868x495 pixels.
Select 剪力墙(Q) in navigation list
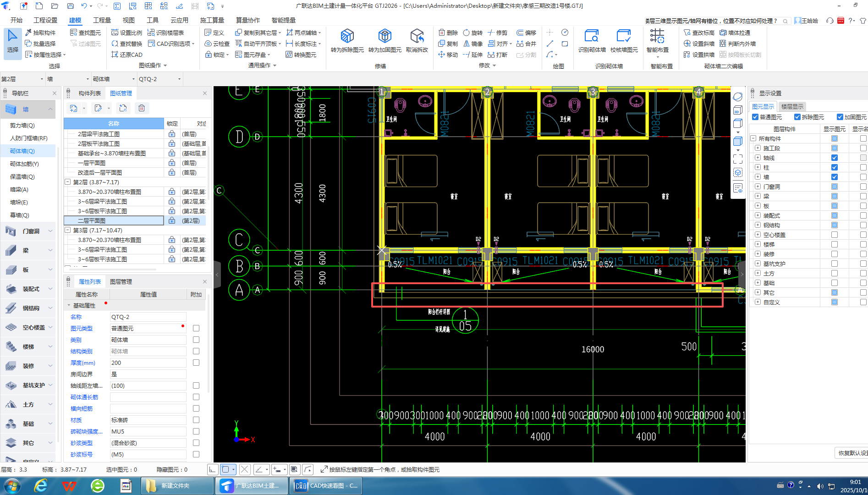point(22,125)
